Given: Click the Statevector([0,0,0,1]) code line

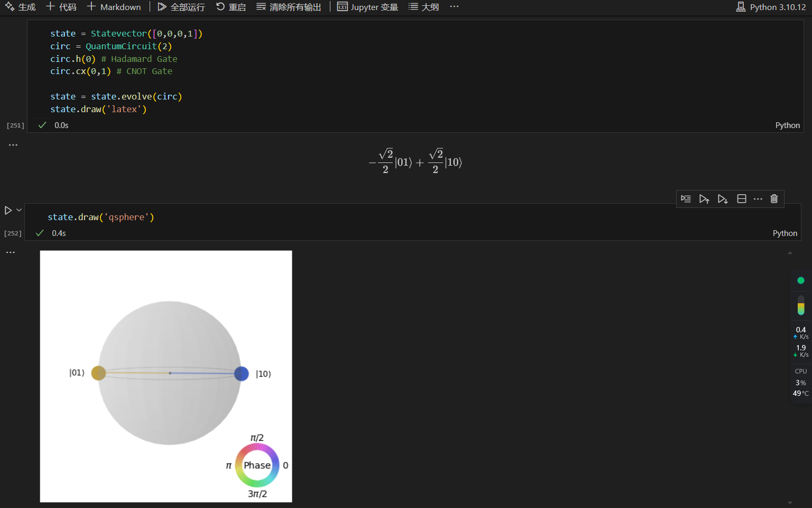Looking at the screenshot, I should (126, 34).
